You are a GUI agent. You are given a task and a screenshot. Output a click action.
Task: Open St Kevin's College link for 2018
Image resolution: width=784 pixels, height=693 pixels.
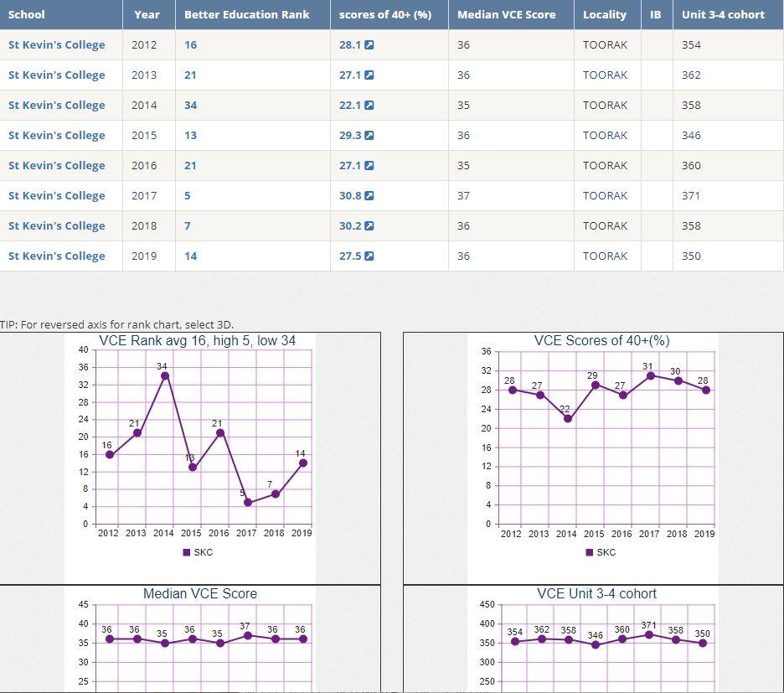coord(56,226)
